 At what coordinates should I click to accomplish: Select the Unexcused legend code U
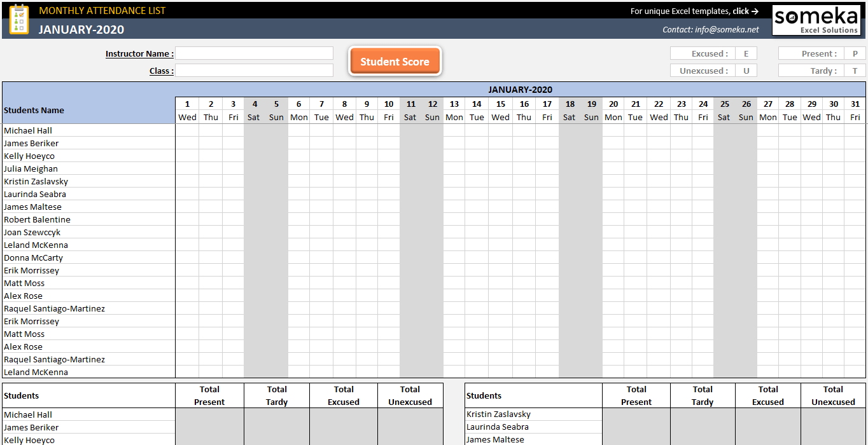pos(746,71)
